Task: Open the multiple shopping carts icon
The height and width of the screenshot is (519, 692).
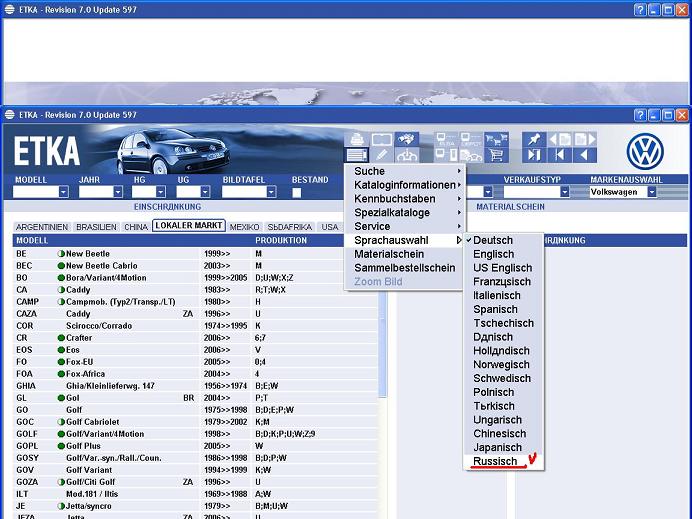Action: click(496, 139)
